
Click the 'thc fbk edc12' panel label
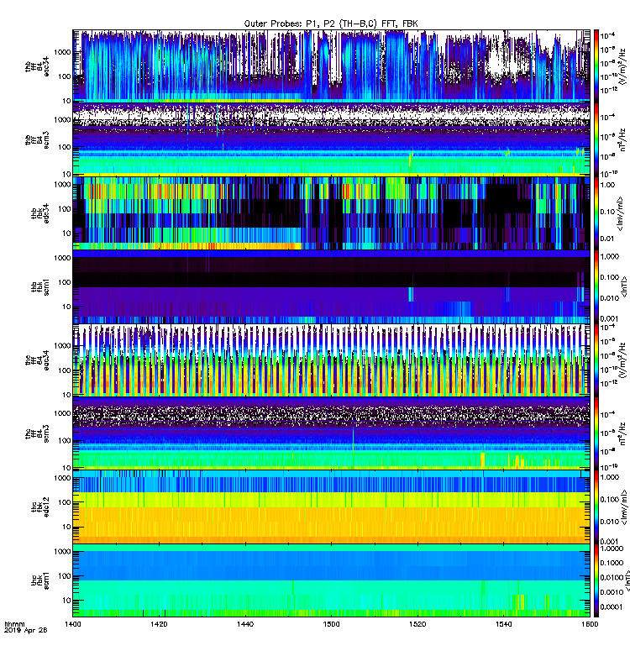point(39,507)
